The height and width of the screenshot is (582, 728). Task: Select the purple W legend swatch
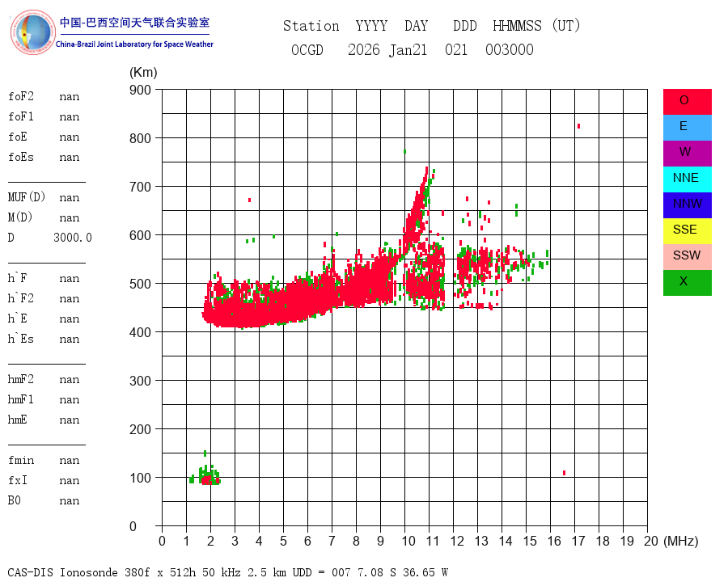coord(687,153)
